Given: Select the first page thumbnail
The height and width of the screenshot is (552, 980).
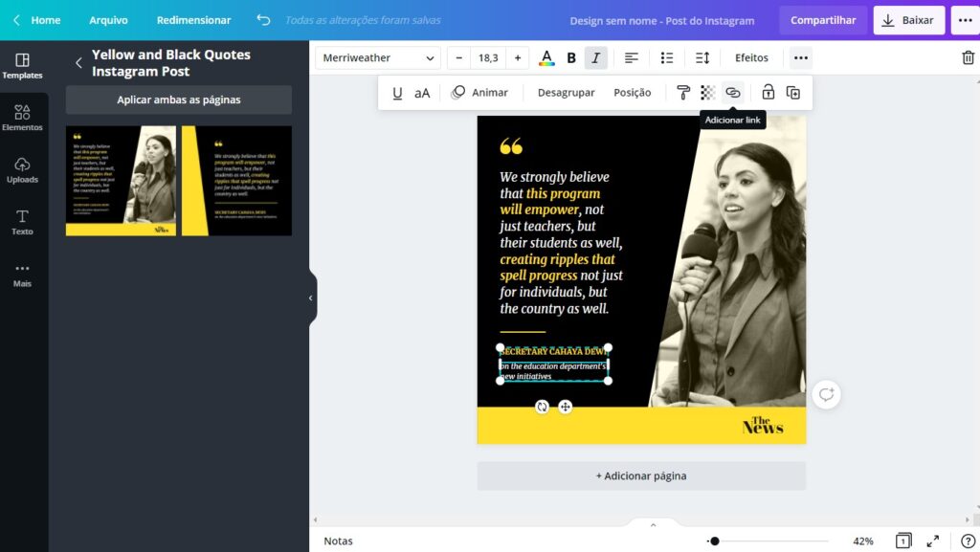Looking at the screenshot, I should (120, 180).
